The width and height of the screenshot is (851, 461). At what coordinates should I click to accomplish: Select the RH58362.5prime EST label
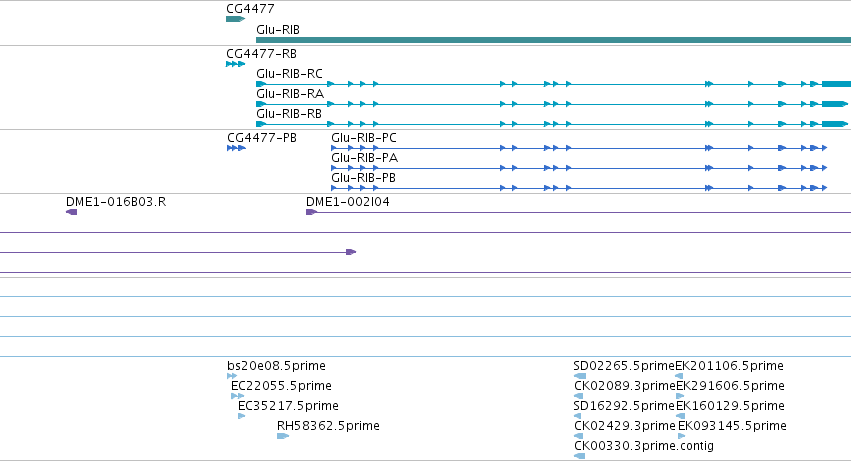tap(328, 426)
